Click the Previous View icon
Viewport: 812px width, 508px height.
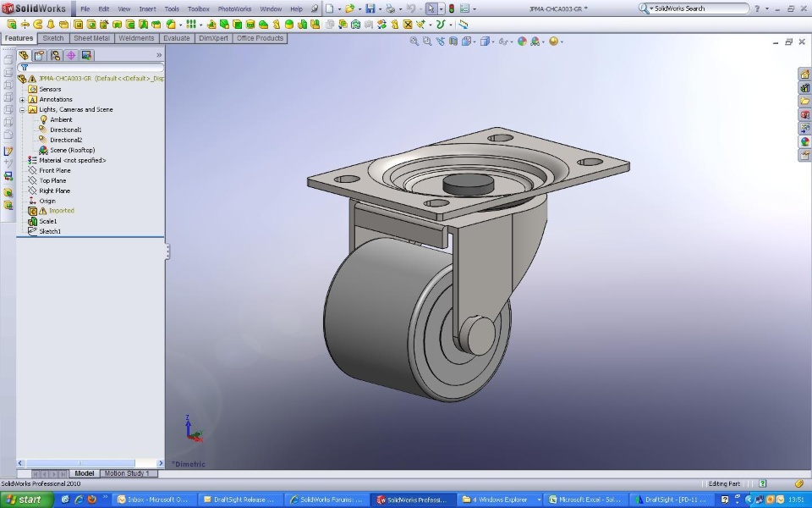pos(440,41)
